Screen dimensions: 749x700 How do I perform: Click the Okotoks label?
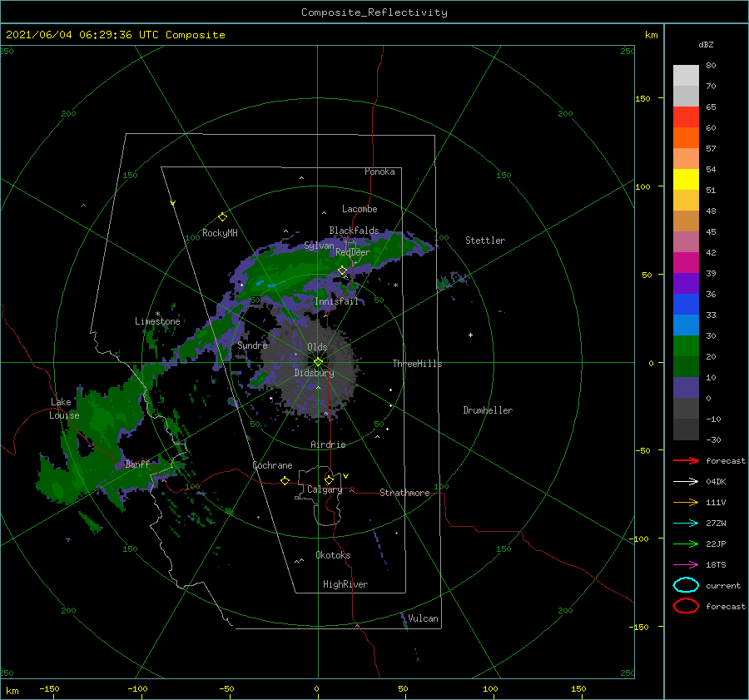[x=333, y=555]
